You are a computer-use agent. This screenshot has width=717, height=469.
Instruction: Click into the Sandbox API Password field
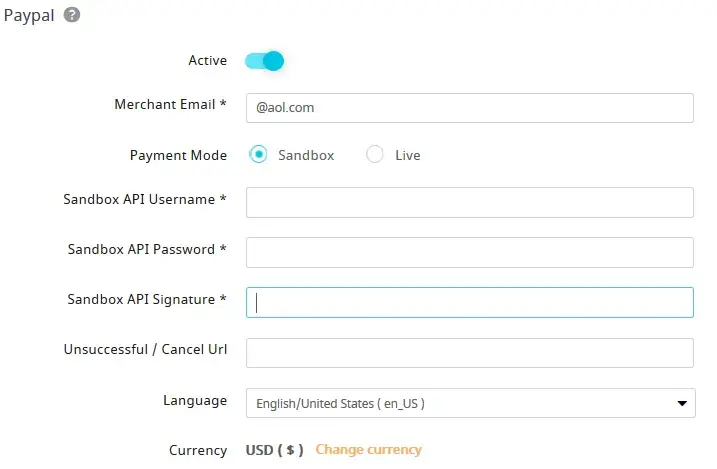pyautogui.click(x=469, y=252)
